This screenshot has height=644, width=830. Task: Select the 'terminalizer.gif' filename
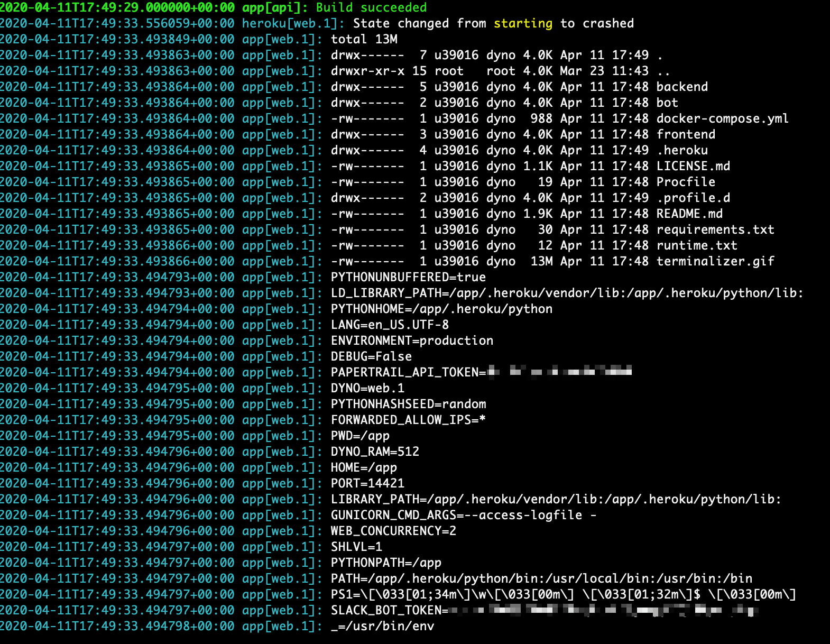click(715, 261)
